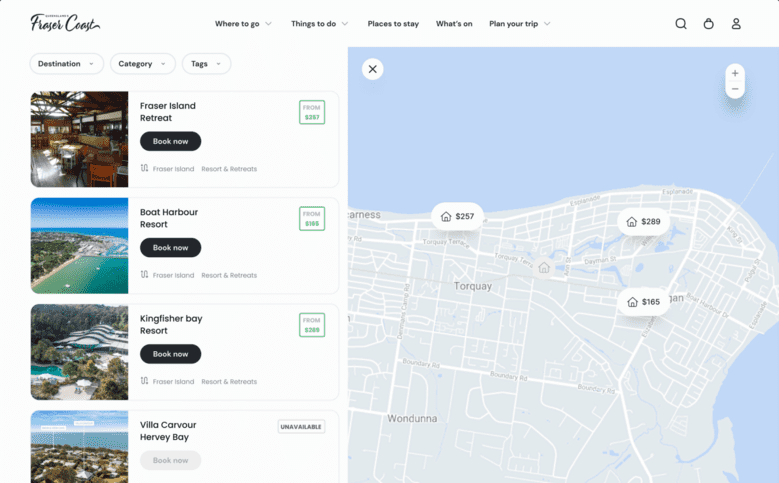The height and width of the screenshot is (483, 779).
Task: Click route icon on Fraser Island Retreat card
Action: pos(144,168)
